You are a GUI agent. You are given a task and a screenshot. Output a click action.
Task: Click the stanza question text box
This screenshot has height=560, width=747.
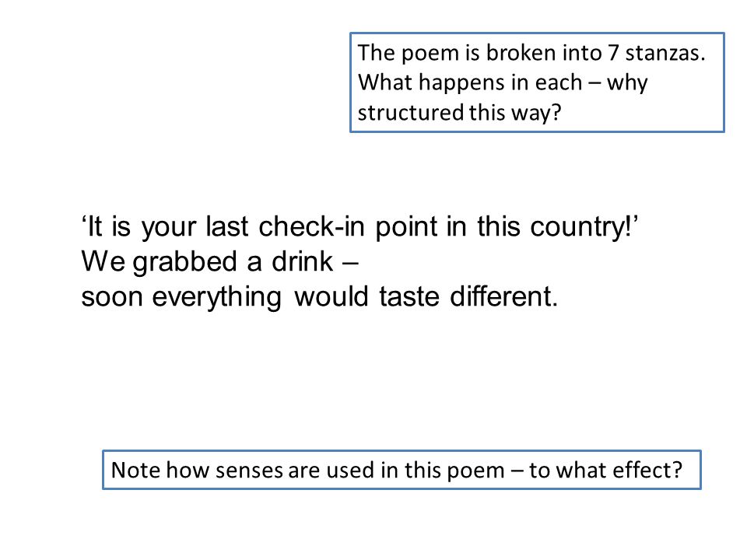(537, 82)
